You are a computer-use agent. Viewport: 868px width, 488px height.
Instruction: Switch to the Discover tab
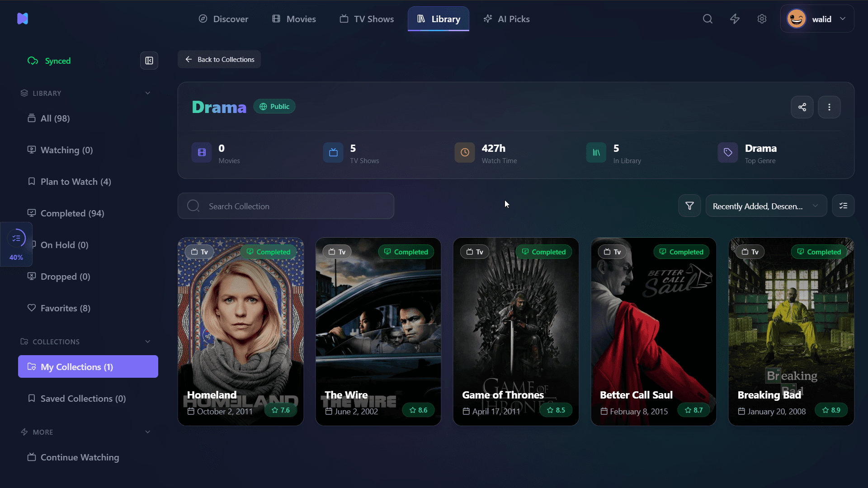[223, 19]
